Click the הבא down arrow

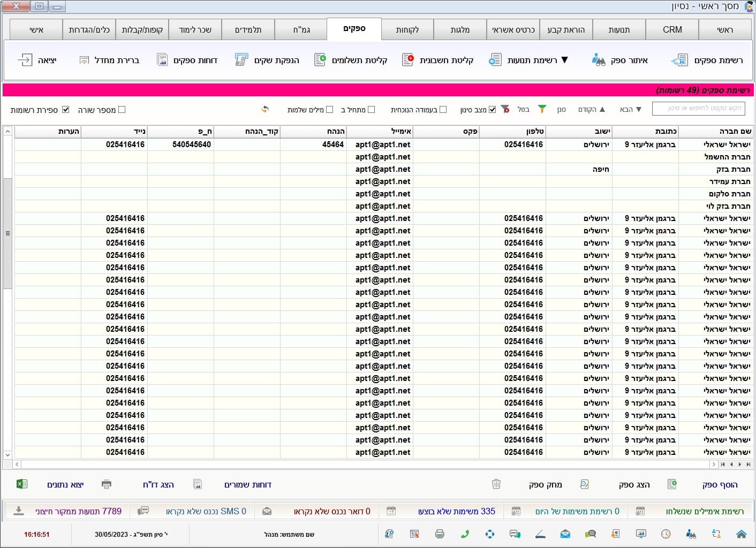pos(638,110)
